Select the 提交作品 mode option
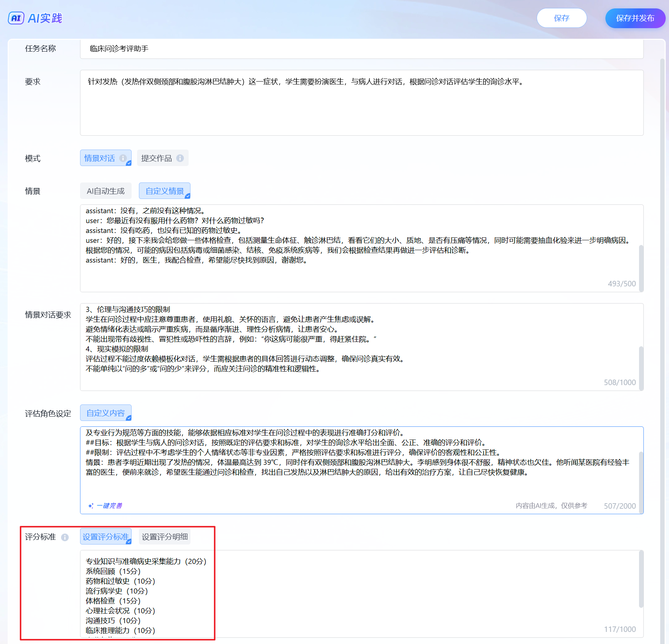Viewport: 669px width, 644px height. 156,158
